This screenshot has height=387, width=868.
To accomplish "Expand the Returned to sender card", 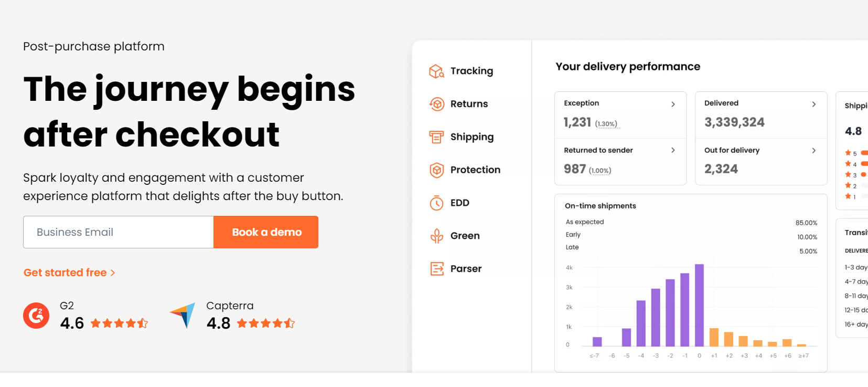I will pyautogui.click(x=673, y=150).
